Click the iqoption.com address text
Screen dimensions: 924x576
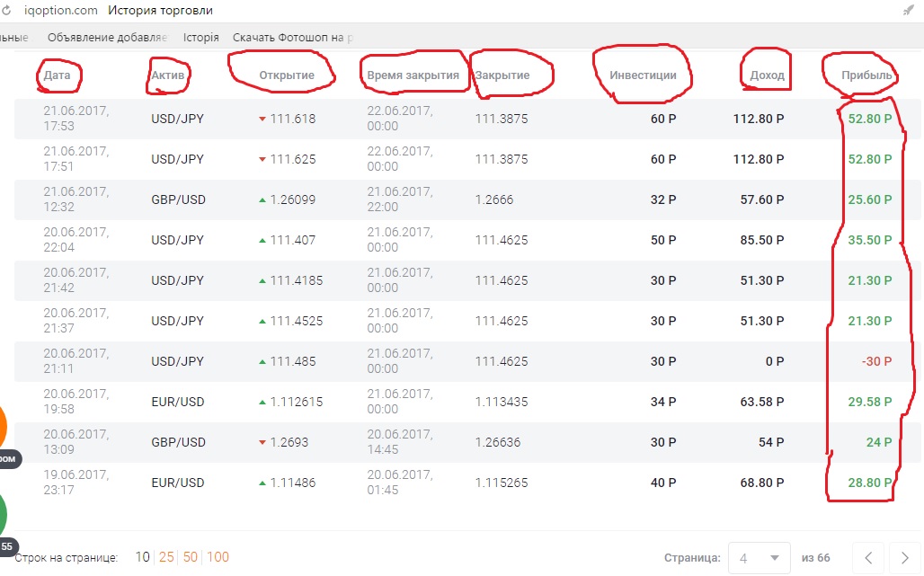[x=61, y=11]
